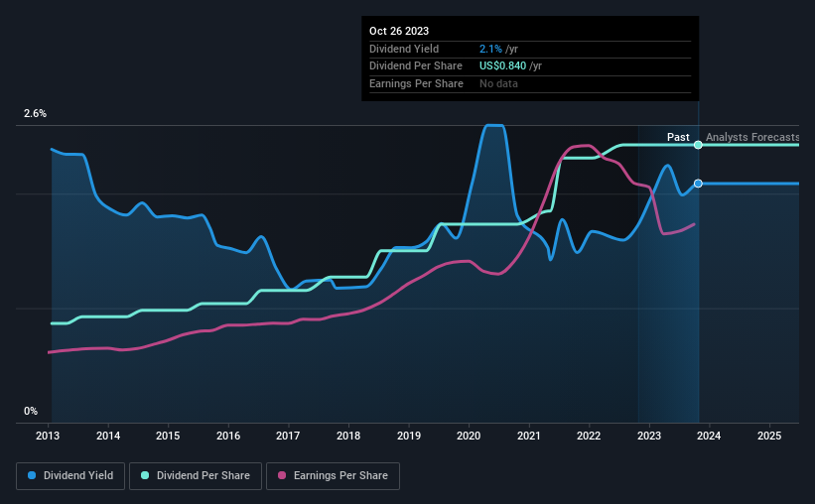Click the 2018 x-axis label
The image size is (815, 504).
coord(348,436)
